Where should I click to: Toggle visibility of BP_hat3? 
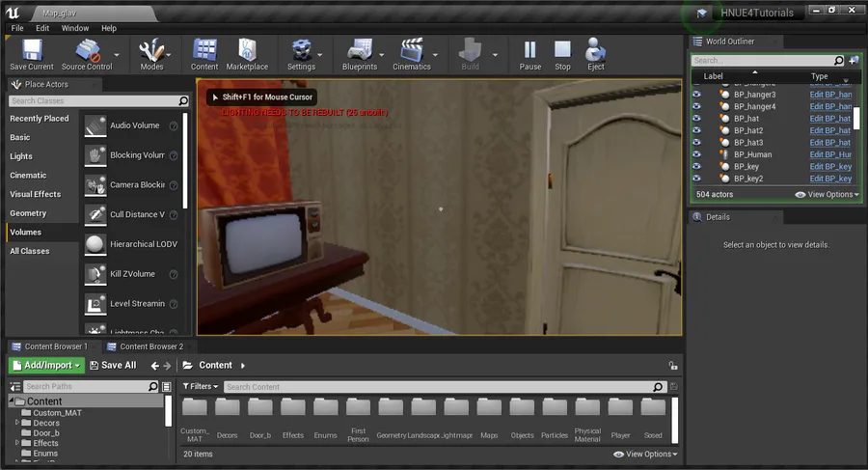[696, 143]
